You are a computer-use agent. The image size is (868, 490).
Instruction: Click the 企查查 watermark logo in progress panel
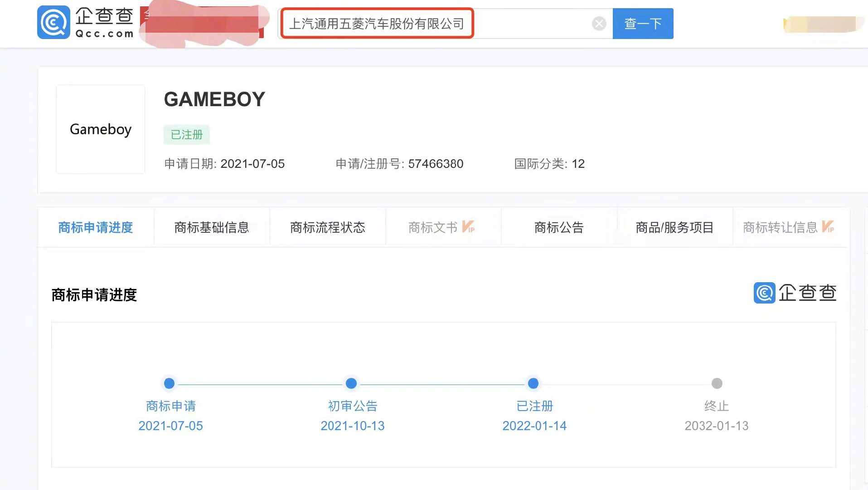pos(795,294)
